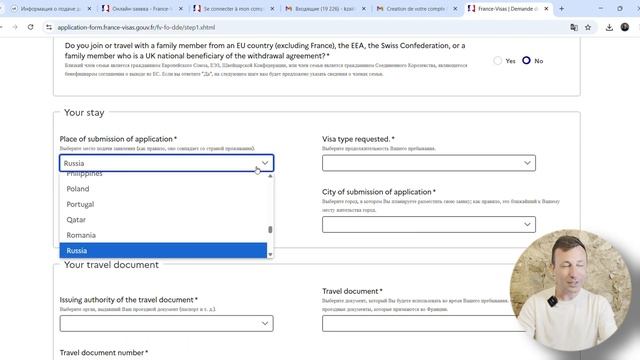The image size is (640, 360).
Task: Open the site information icon in the address bar
Action: [x=49, y=27]
